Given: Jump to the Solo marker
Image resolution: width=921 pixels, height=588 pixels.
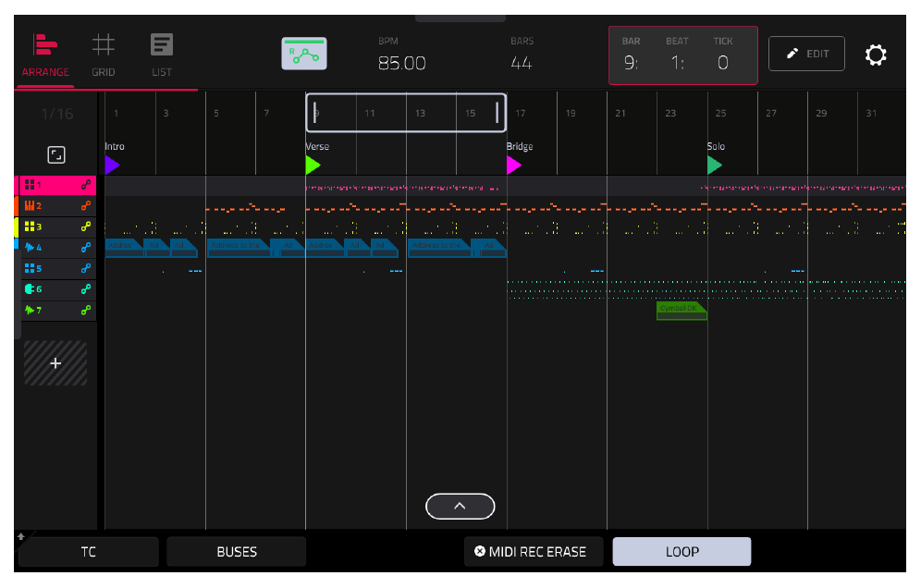Looking at the screenshot, I should coord(714,165).
